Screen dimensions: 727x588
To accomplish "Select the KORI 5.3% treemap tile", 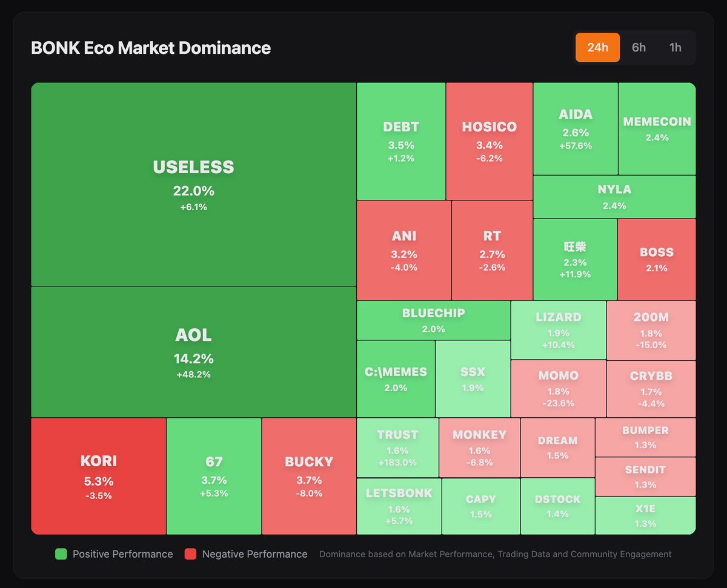I will (99, 476).
